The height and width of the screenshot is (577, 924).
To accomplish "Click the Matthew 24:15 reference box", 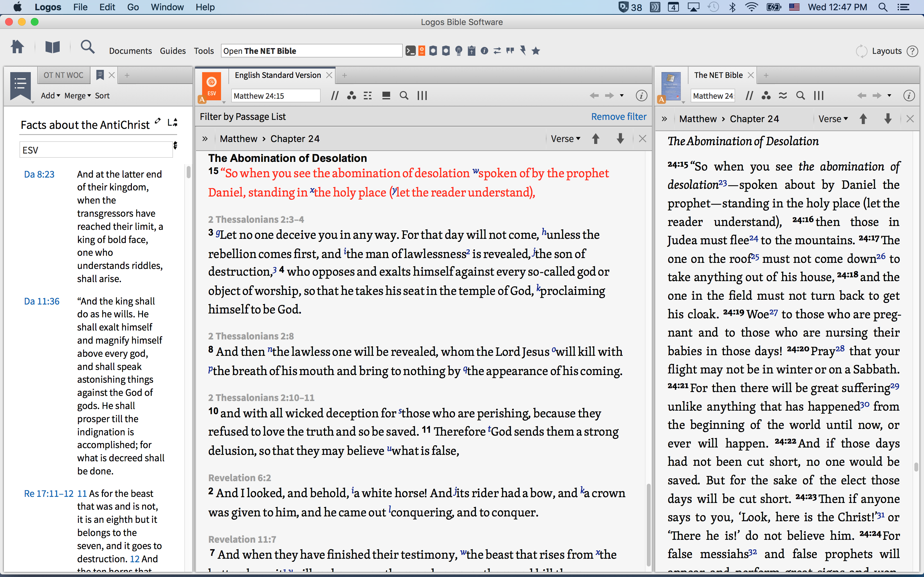I will click(275, 96).
